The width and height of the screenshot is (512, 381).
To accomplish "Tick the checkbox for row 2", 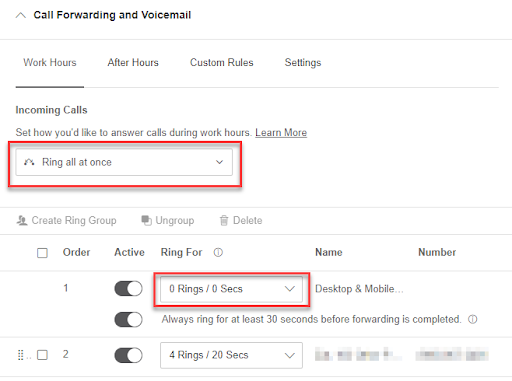I will coord(42,355).
